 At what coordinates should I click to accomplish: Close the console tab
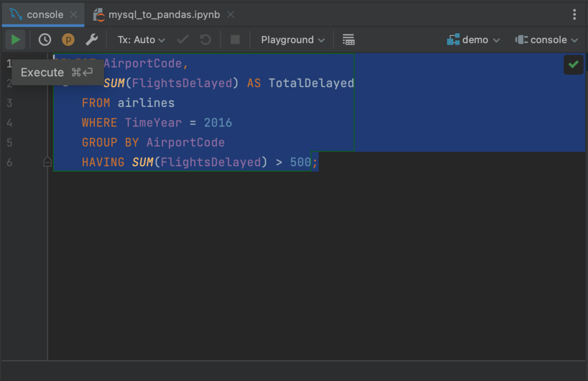click(x=74, y=15)
